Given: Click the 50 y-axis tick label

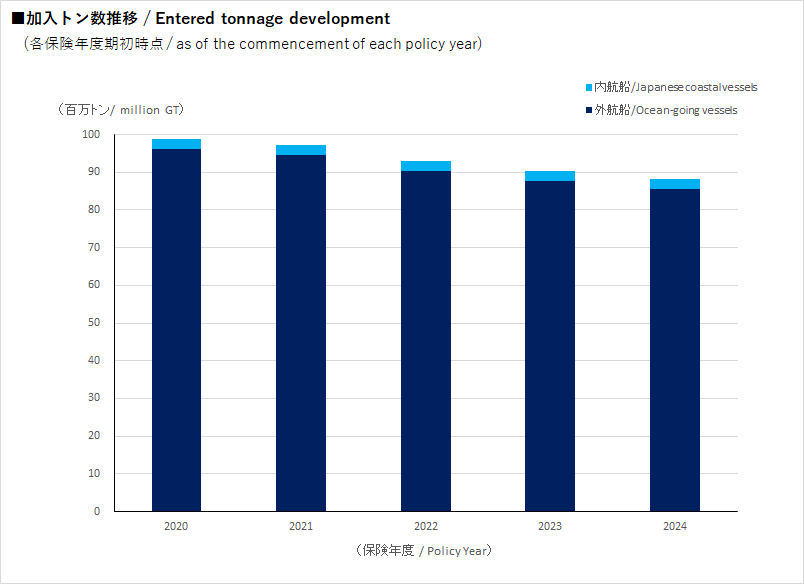Looking at the screenshot, I should pyautogui.click(x=94, y=323).
